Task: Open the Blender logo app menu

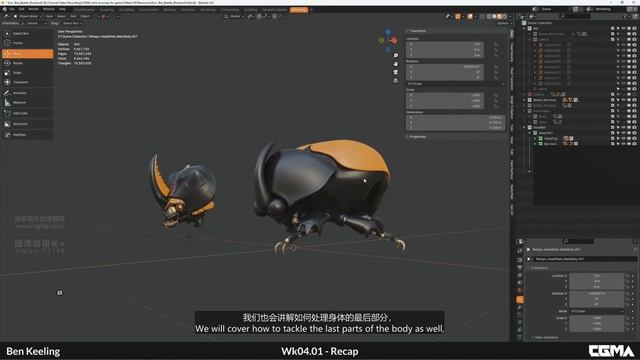Action: (4, 9)
